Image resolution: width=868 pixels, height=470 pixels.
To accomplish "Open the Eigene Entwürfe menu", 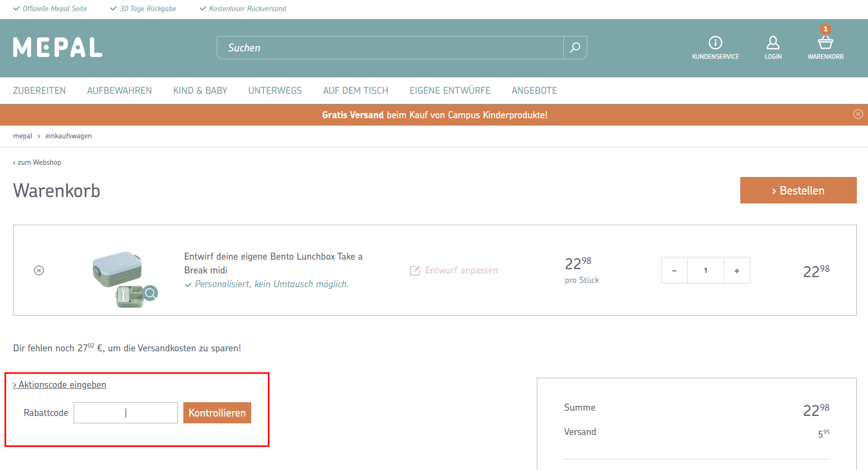I will [449, 91].
